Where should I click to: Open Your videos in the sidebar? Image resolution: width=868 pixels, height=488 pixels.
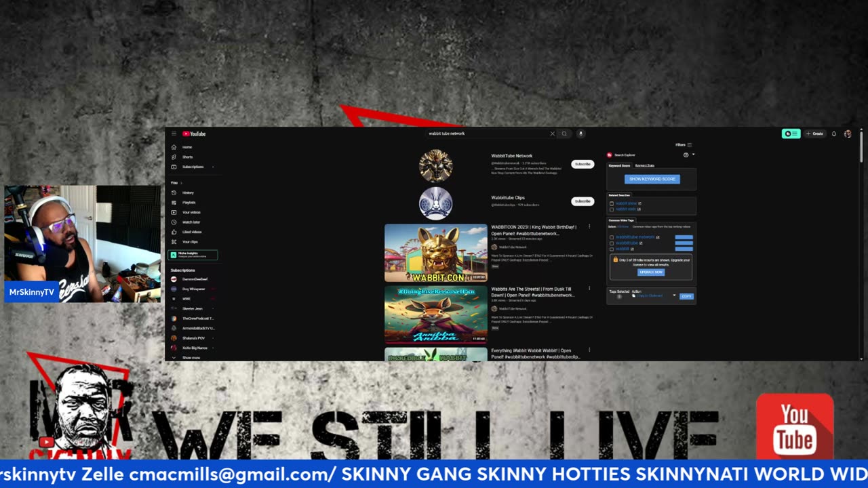tap(191, 212)
